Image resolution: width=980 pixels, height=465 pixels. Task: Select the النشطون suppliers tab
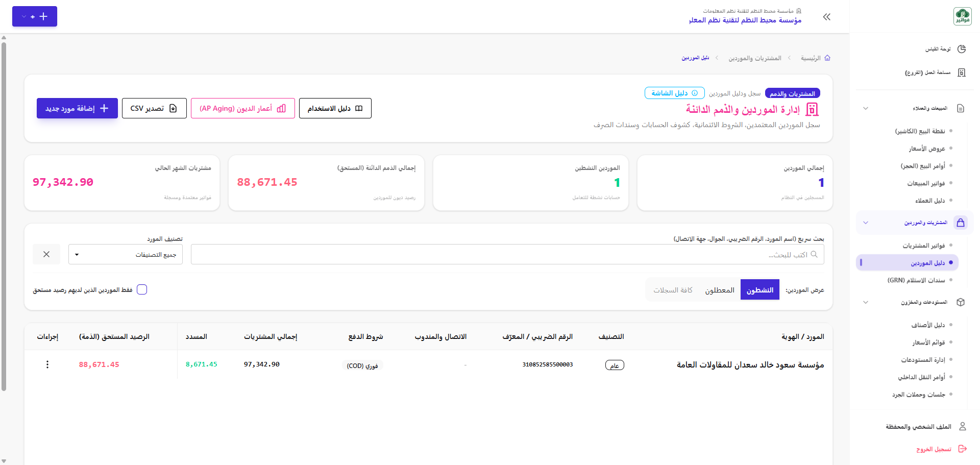point(760,289)
